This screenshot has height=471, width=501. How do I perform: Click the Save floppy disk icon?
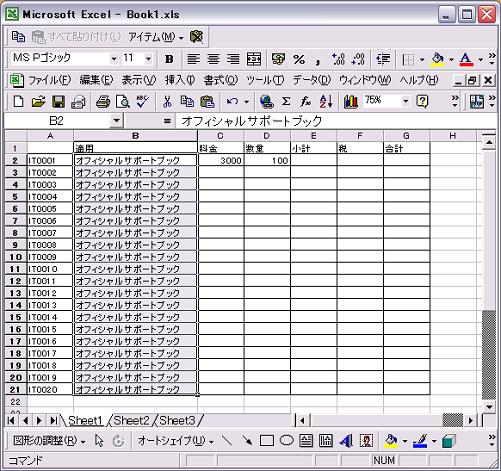(x=58, y=101)
